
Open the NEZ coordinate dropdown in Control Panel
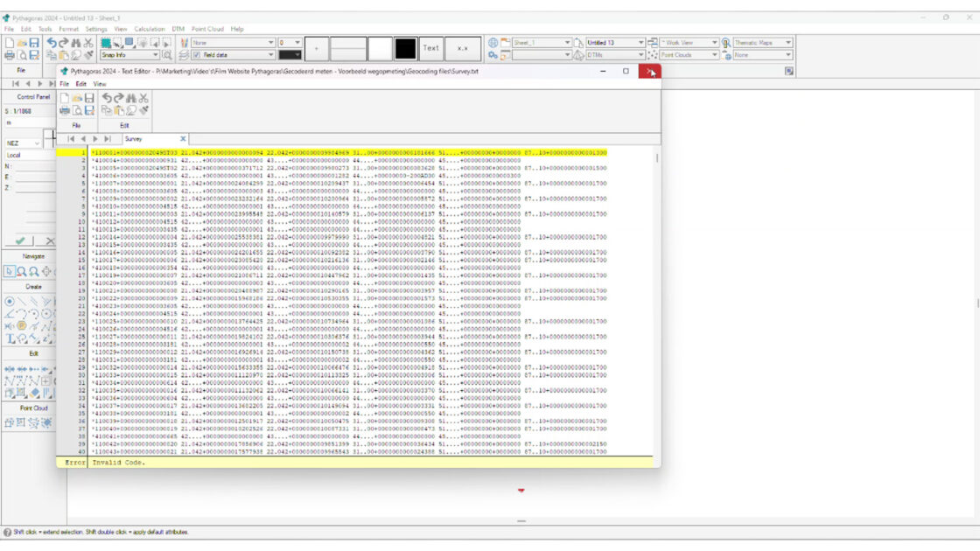[23, 143]
